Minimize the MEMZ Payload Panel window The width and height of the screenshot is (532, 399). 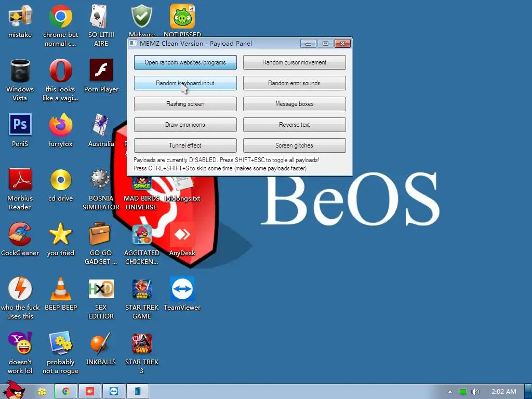tap(308, 44)
